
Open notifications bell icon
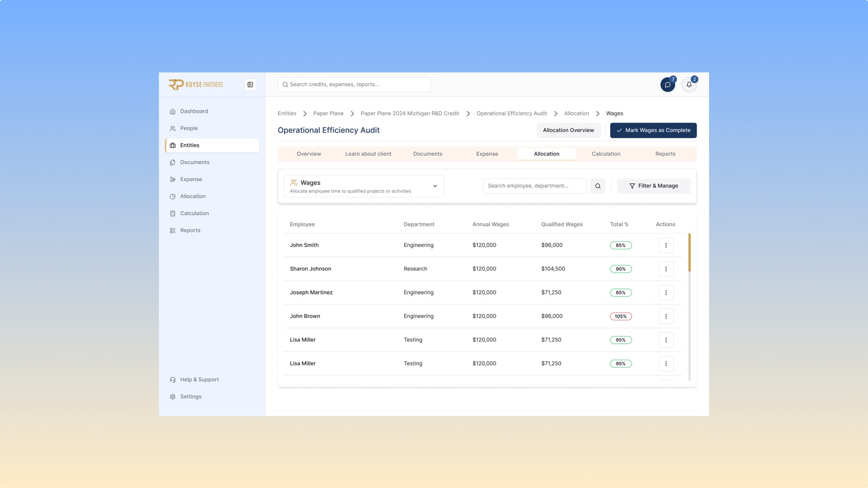(689, 85)
